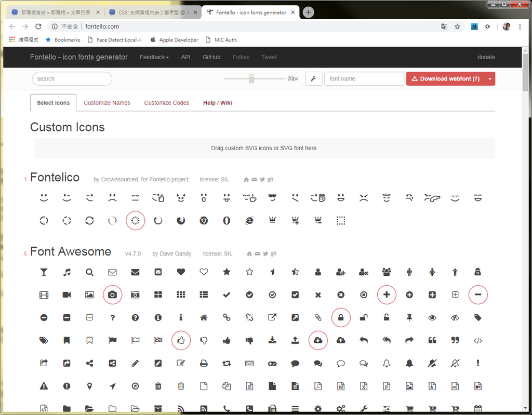Select the solid heart icon

tap(181, 272)
